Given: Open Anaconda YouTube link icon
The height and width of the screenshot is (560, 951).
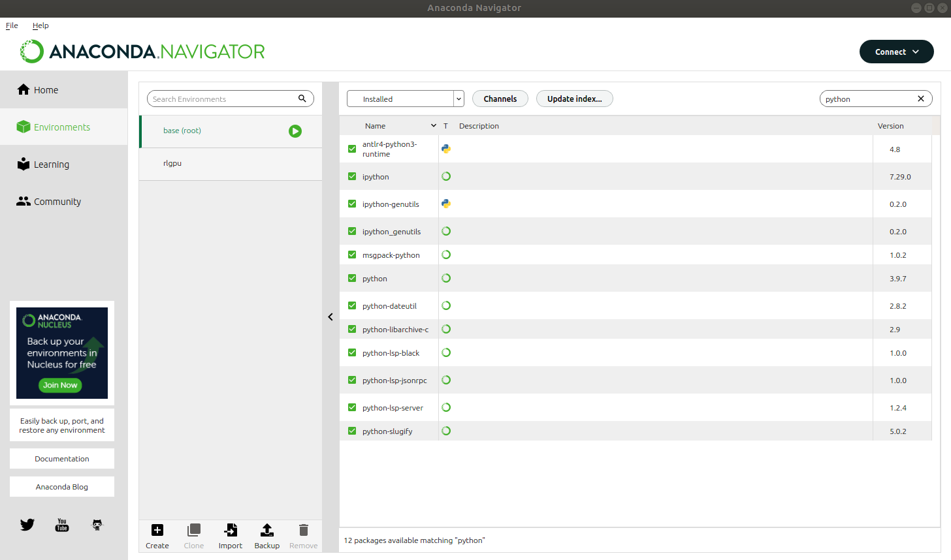Looking at the screenshot, I should click(x=62, y=525).
